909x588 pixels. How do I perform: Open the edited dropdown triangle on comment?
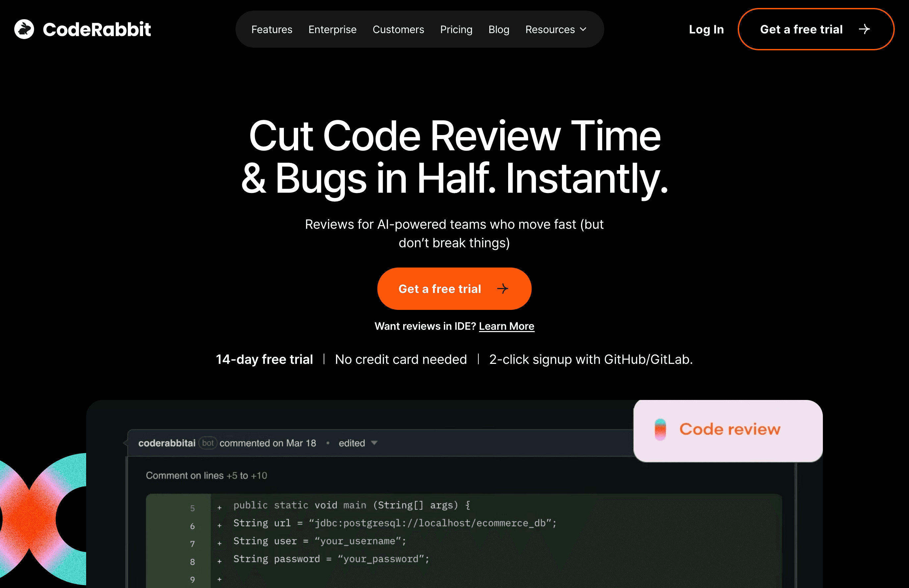(374, 443)
